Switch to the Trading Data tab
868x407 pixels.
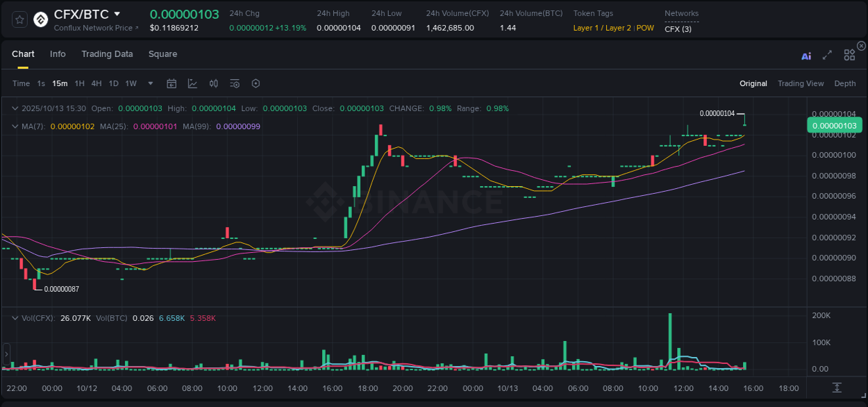coord(107,54)
